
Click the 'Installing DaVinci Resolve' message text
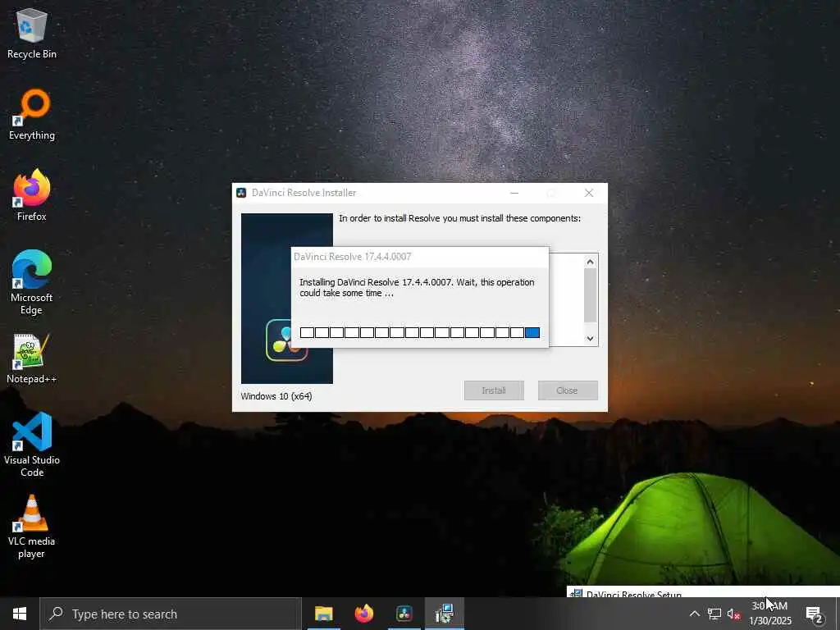(417, 288)
